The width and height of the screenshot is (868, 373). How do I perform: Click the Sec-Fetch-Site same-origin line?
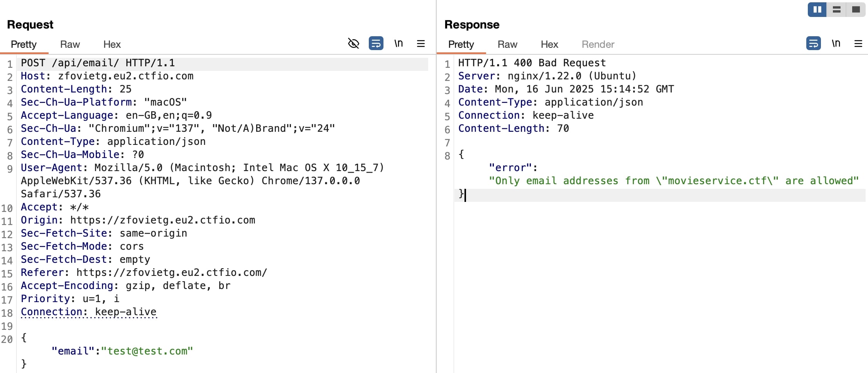[104, 233]
